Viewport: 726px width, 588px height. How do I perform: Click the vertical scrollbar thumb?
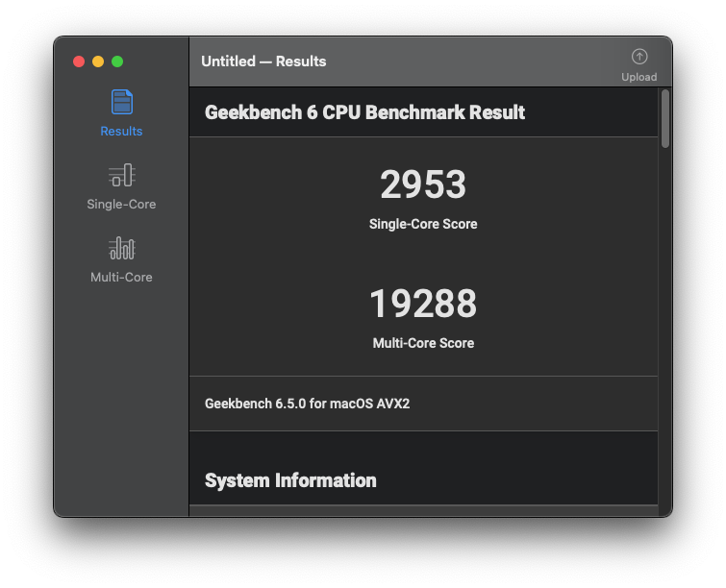[x=665, y=119]
